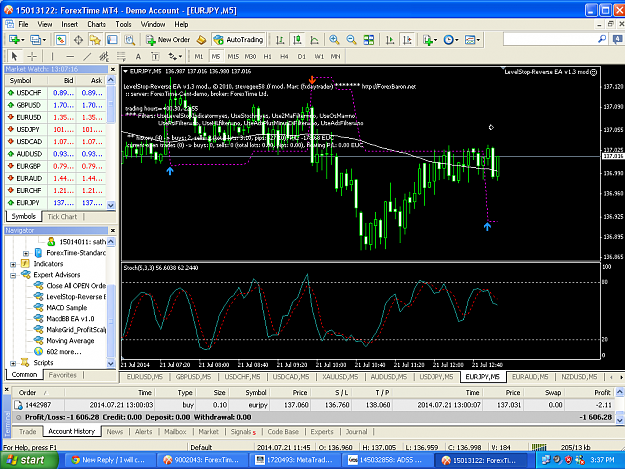Screen dimensions: 625x469
Task: Select the equidistant channel tool
Action: click(x=104, y=57)
